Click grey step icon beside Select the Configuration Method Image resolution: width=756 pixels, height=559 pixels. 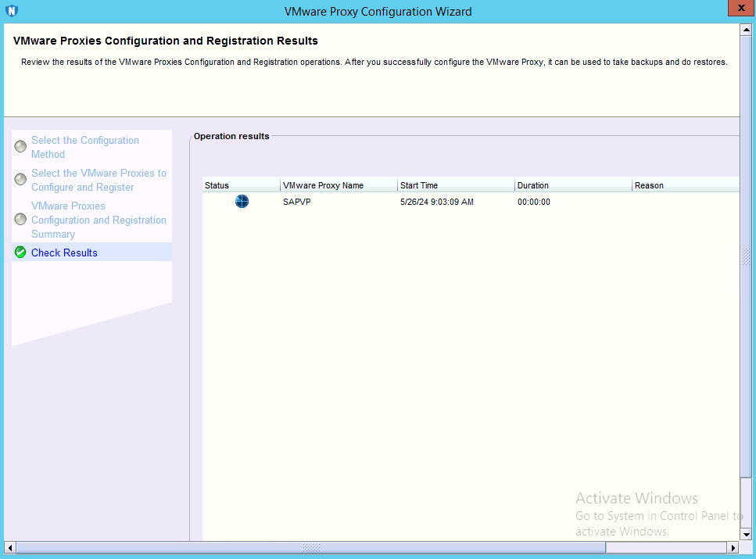(21, 146)
